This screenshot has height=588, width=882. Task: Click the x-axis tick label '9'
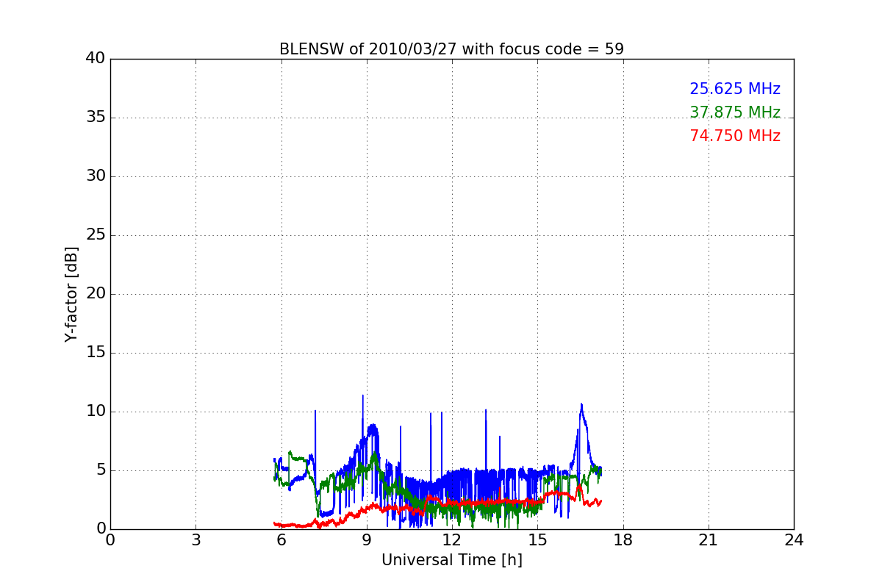(367, 539)
